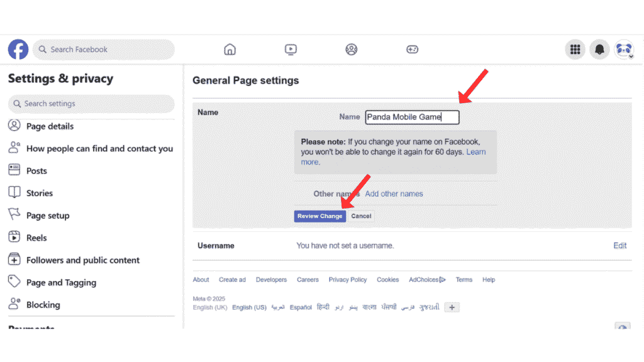Image resolution: width=644 pixels, height=362 pixels.
Task: Click the magnifier icon in Search settings
Action: coord(17,104)
